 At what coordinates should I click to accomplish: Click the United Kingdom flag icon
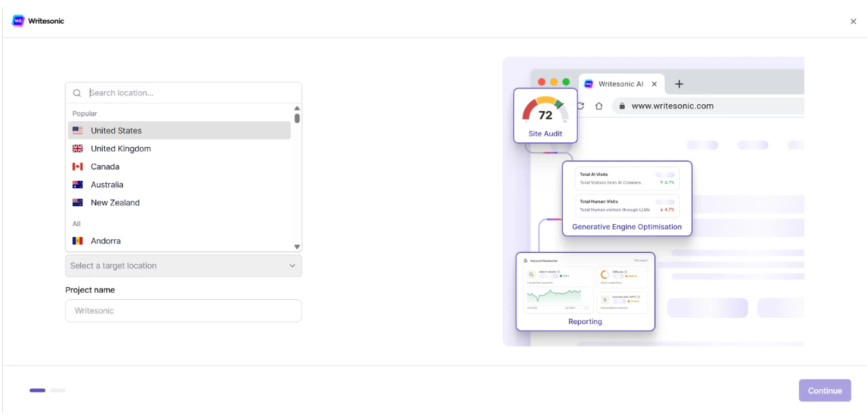(78, 149)
